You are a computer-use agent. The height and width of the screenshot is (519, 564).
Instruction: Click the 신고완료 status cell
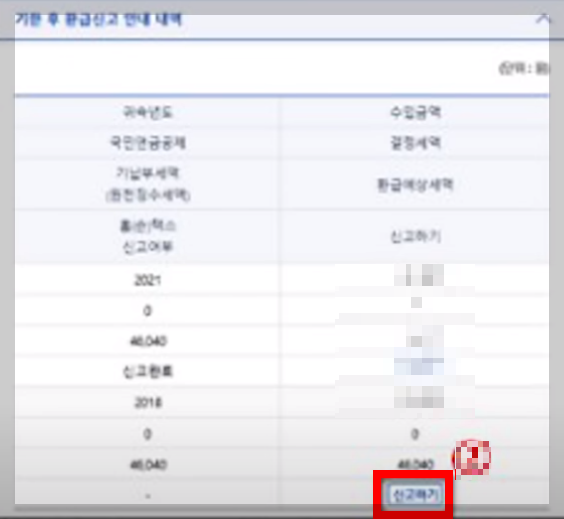[148, 372]
